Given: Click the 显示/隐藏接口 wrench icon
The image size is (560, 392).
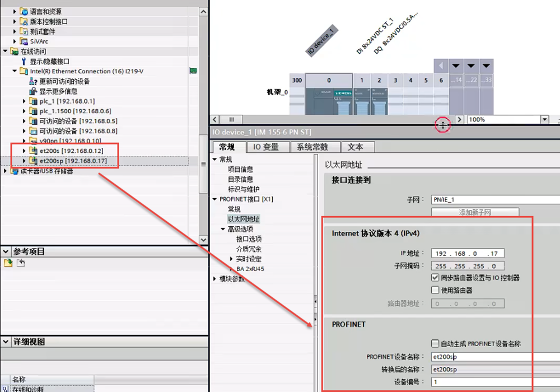Looking at the screenshot, I should tap(24, 62).
